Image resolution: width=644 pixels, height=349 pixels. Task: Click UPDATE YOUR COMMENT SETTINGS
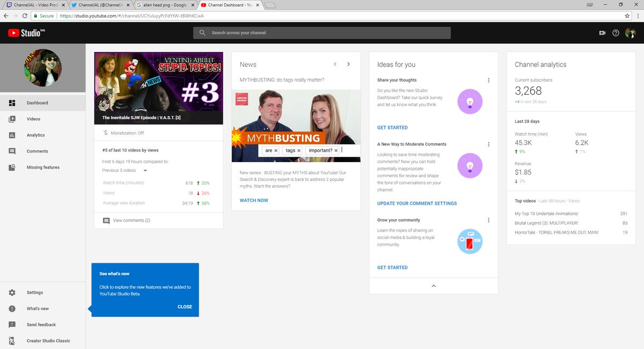[x=417, y=203]
